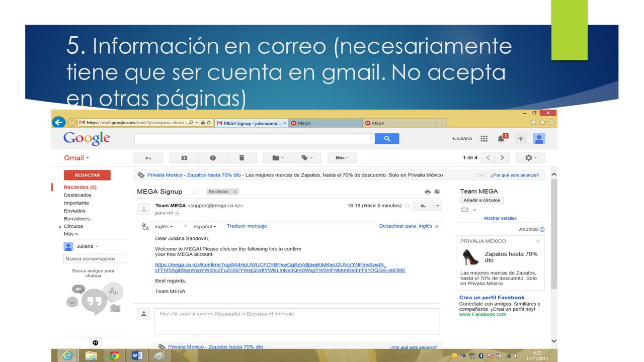Click the reply arrow button in message

[423, 206]
